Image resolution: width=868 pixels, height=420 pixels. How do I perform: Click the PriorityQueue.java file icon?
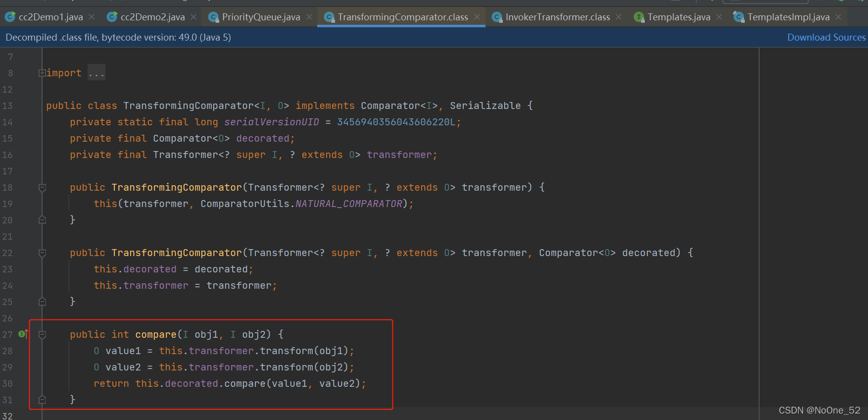pos(213,17)
